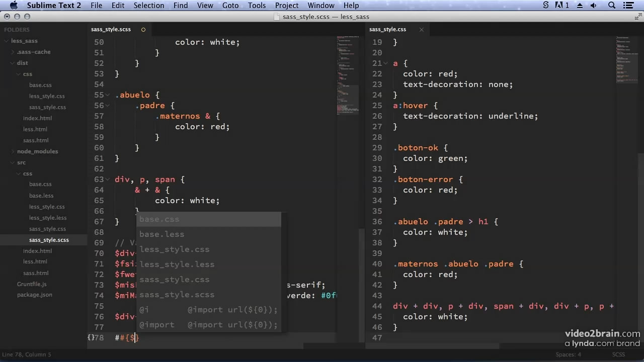Viewport: 644px width, 362px height.
Task: Click unsaved dot on sass_style.scss tab
Action: pyautogui.click(x=143, y=29)
